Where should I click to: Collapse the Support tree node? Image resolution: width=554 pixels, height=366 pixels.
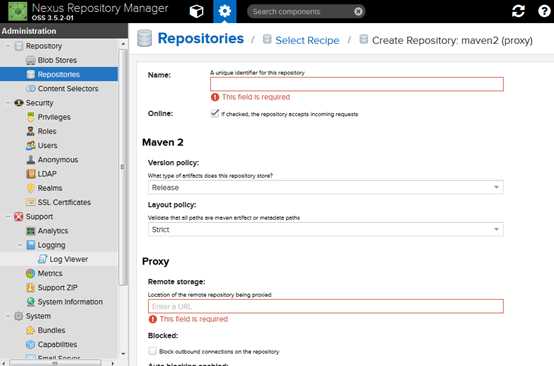point(8,217)
